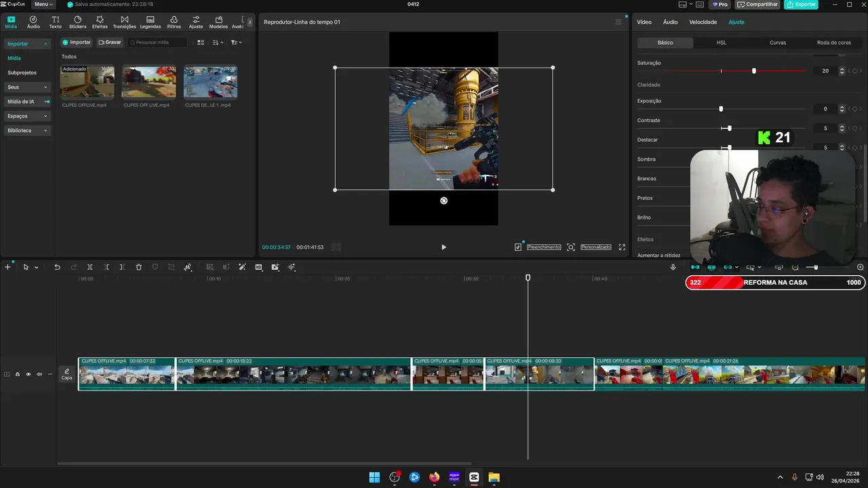This screenshot has height=488, width=868.
Task: Click the Compartilhar button
Action: 757,4
